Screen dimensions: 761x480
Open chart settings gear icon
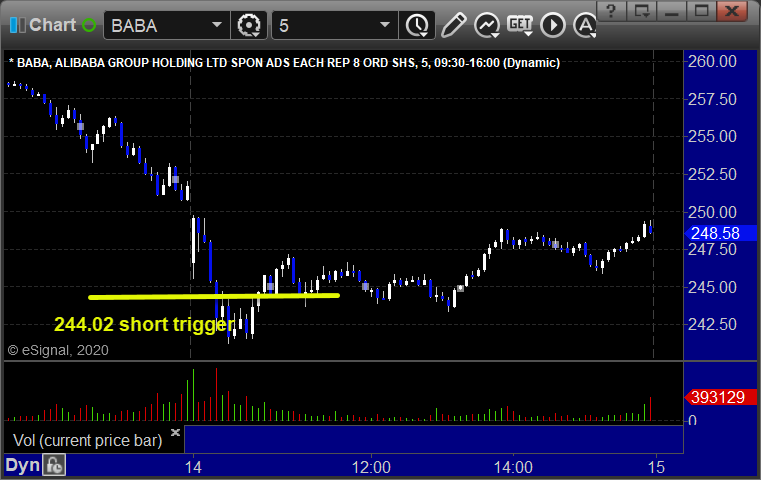[248, 25]
